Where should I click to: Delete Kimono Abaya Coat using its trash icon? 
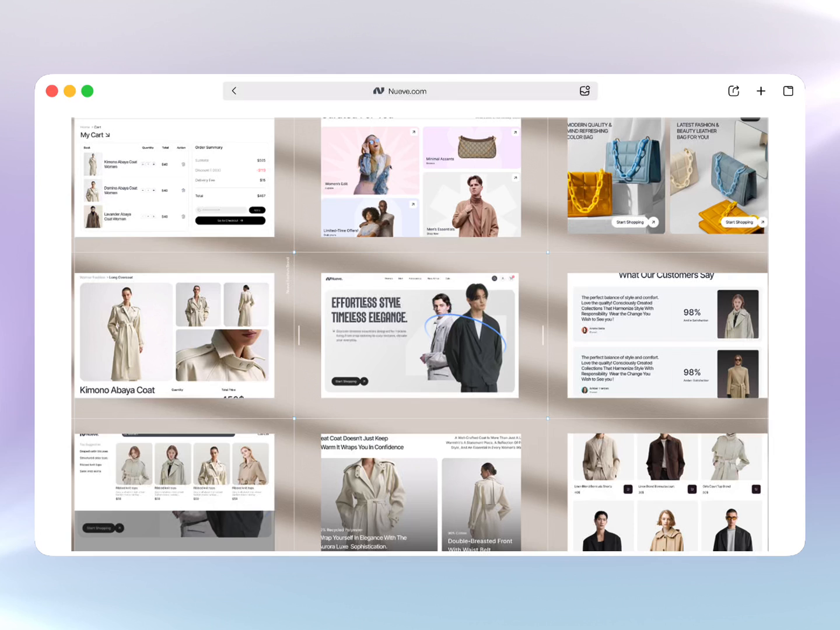[183, 164]
